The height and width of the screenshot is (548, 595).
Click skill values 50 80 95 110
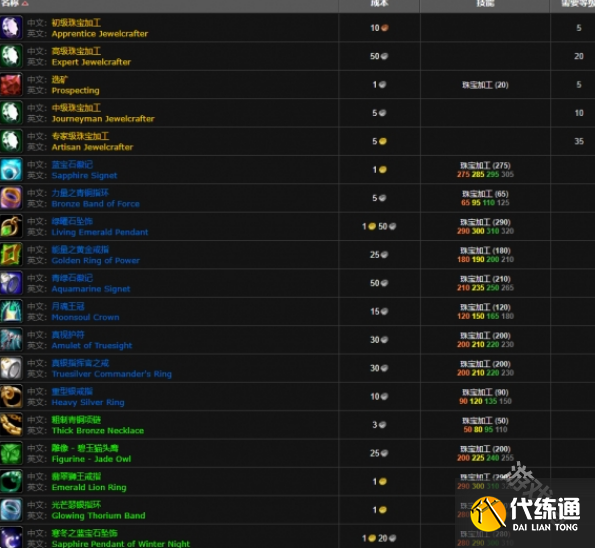point(485,430)
